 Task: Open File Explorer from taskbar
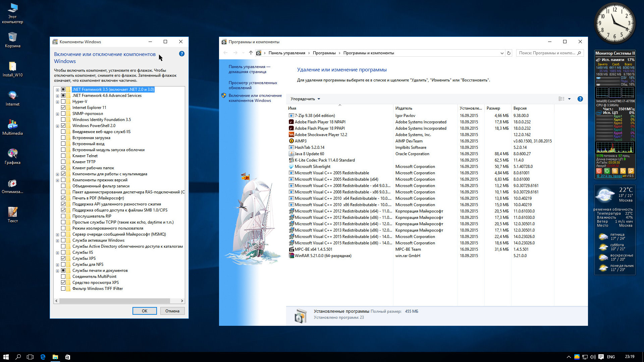(x=55, y=357)
